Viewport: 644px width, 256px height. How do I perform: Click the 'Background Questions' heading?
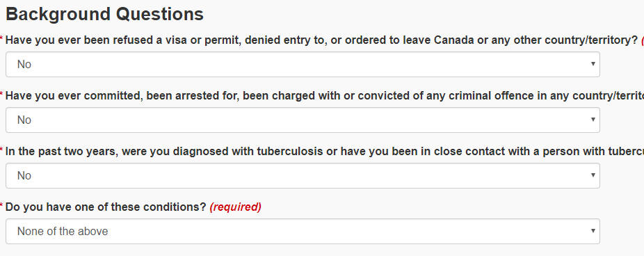(x=105, y=14)
